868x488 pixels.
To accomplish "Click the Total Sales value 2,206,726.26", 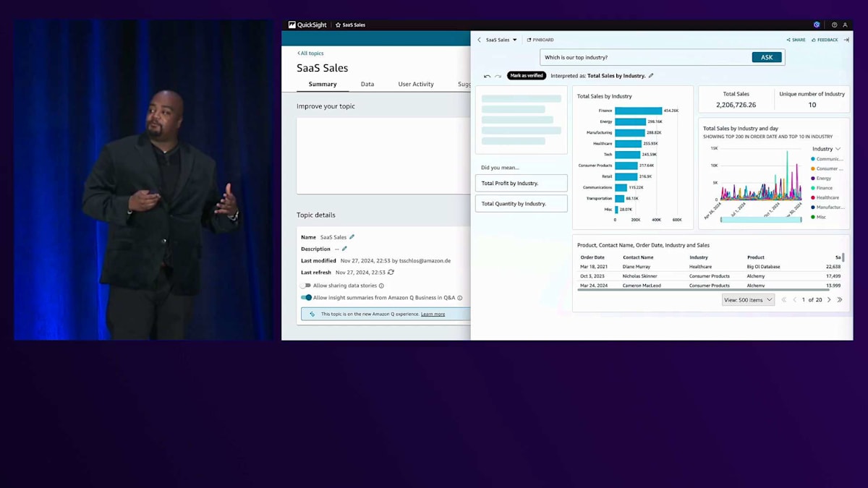I will [736, 105].
